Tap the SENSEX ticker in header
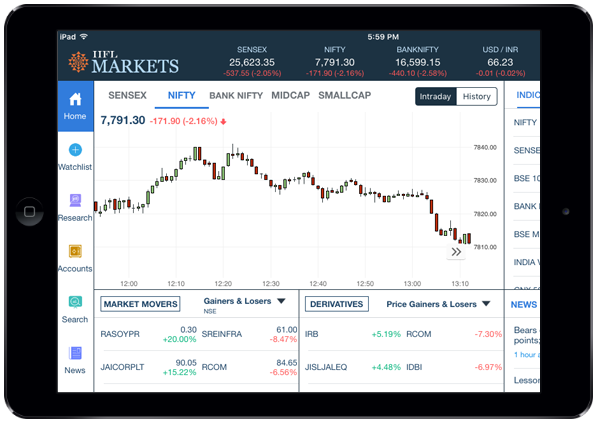The width and height of the screenshot is (596, 422). coord(252,61)
